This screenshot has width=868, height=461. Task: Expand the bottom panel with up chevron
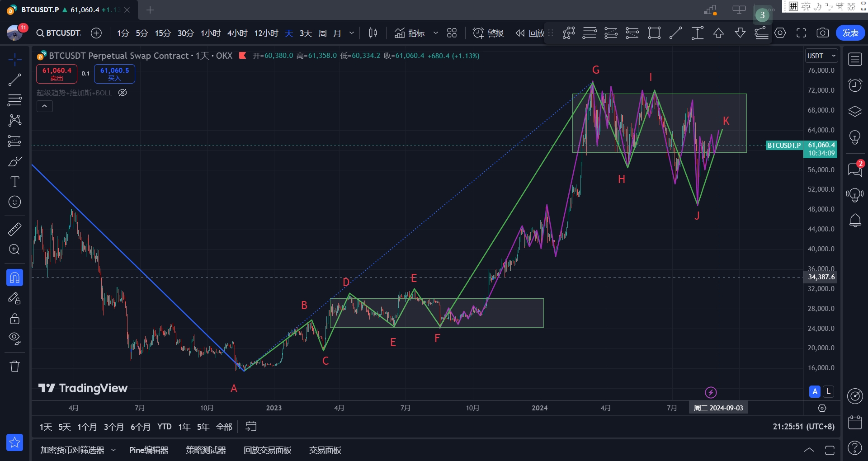tap(809, 450)
